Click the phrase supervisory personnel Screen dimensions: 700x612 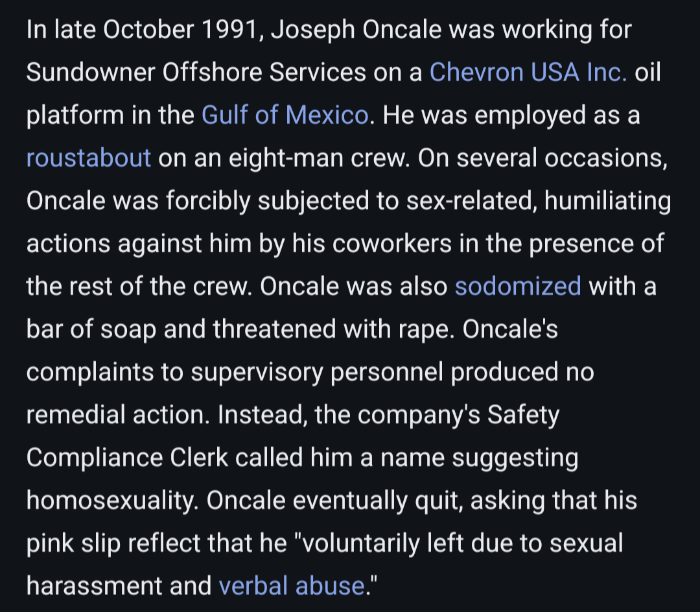click(x=317, y=373)
